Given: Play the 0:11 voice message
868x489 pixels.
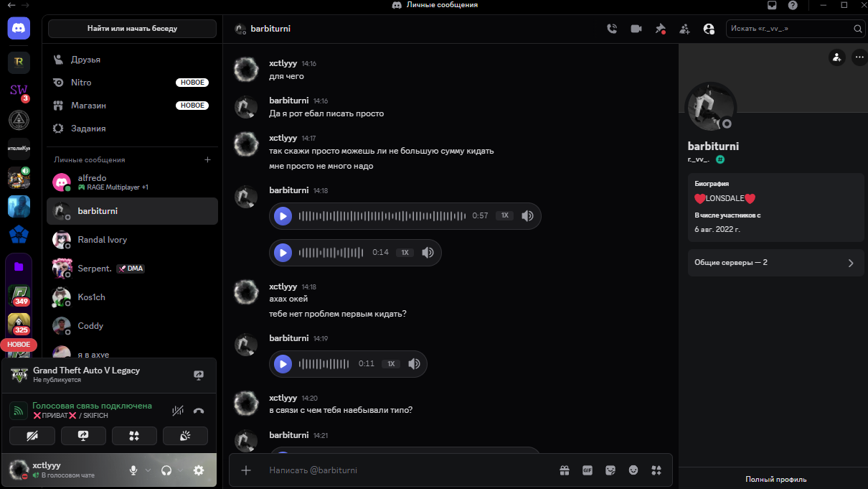Looking at the screenshot, I should [x=283, y=364].
